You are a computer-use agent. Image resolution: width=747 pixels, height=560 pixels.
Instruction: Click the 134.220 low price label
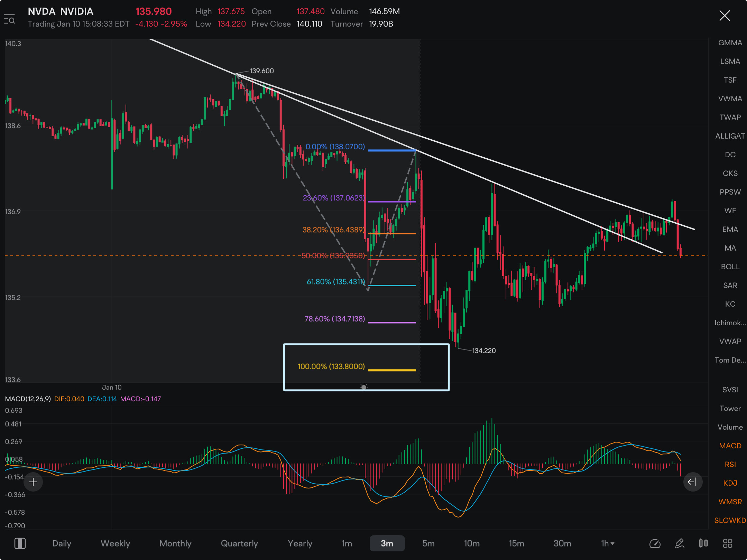pos(484,351)
